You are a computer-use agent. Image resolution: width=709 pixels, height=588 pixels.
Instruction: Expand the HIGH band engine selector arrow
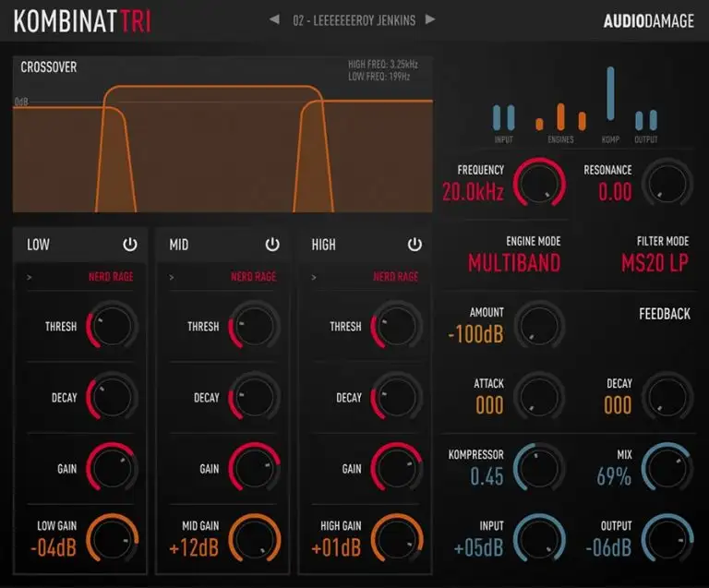tap(314, 277)
